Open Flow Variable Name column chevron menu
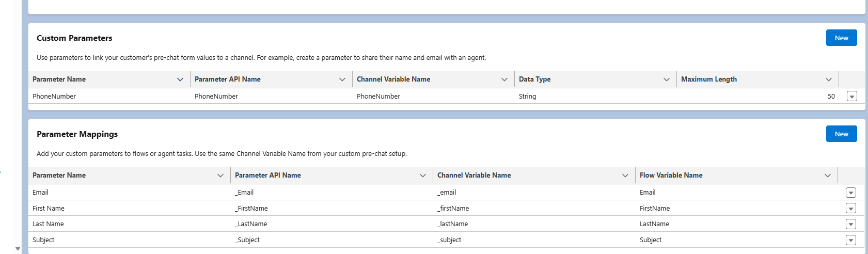This screenshot has height=254, width=868. (828, 176)
